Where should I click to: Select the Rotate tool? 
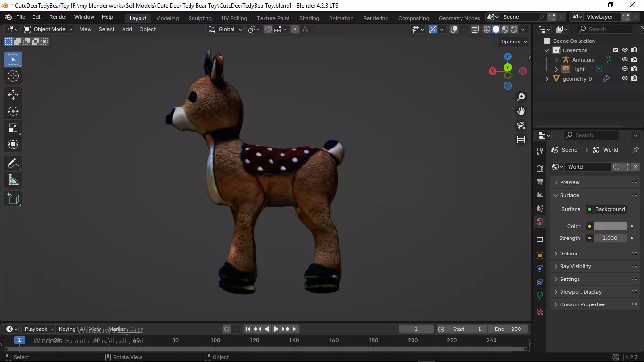[x=13, y=111]
